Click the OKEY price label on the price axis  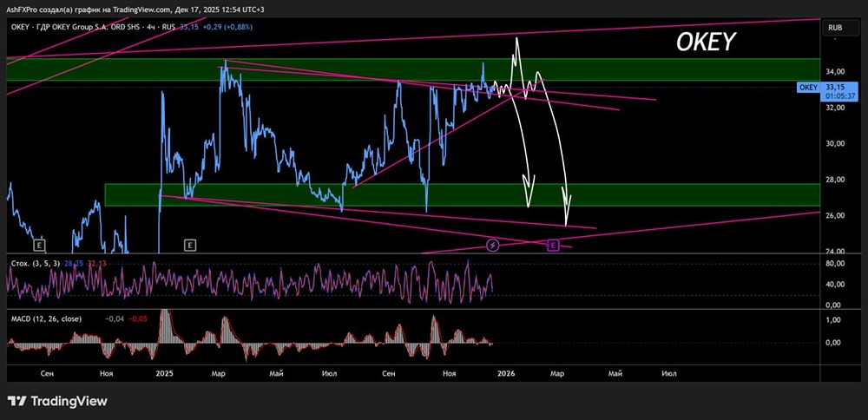point(809,88)
